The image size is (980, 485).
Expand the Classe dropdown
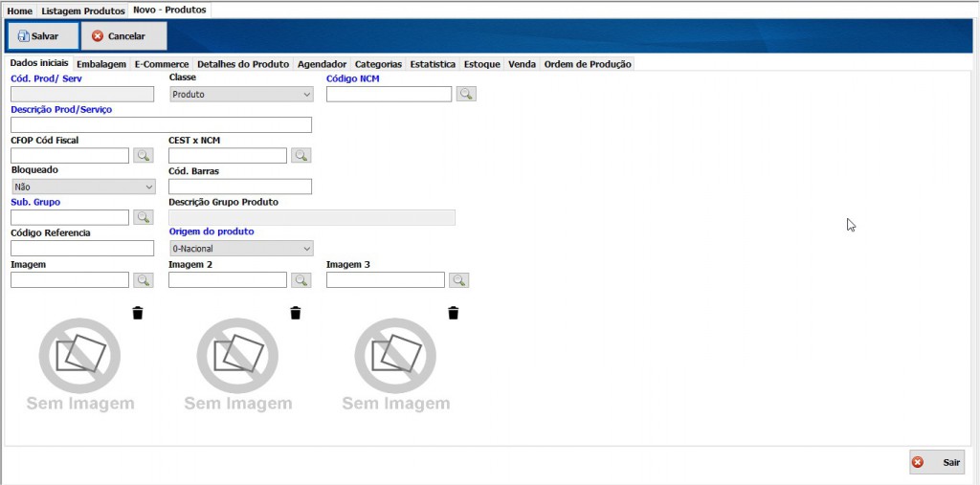coord(241,95)
